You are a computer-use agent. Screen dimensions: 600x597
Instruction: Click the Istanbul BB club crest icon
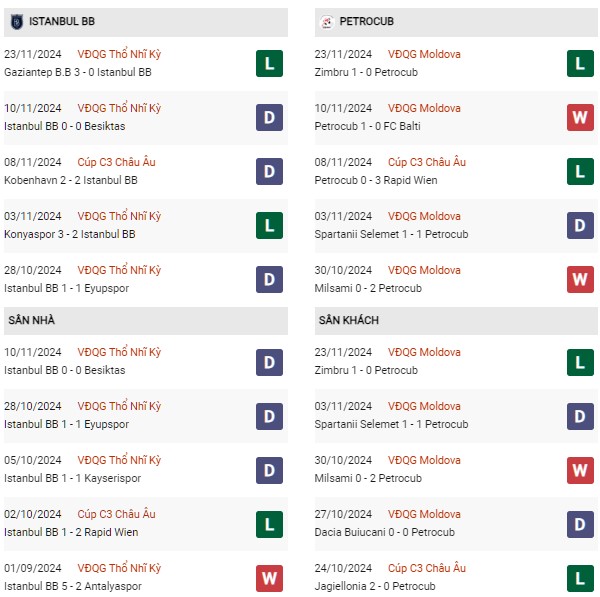pyautogui.click(x=16, y=22)
